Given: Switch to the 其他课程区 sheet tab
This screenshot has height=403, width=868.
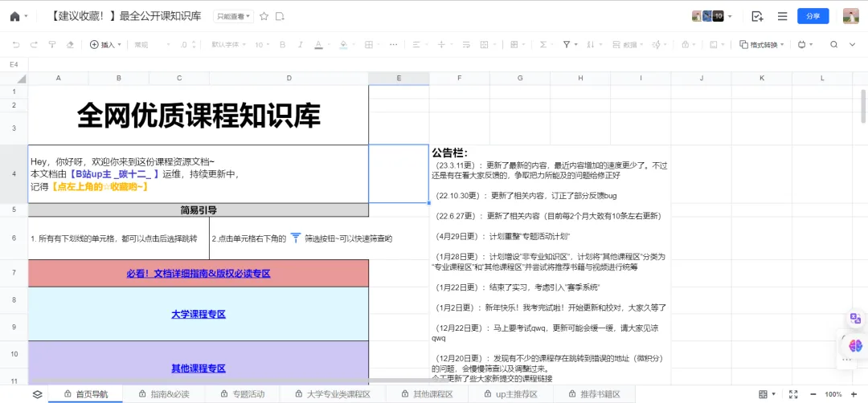Looking at the screenshot, I should click(x=428, y=394).
